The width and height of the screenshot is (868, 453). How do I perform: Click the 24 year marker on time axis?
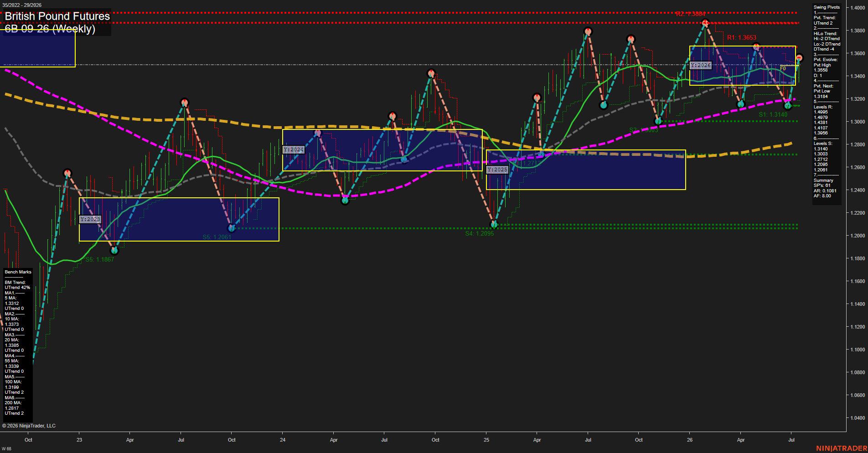point(283,440)
